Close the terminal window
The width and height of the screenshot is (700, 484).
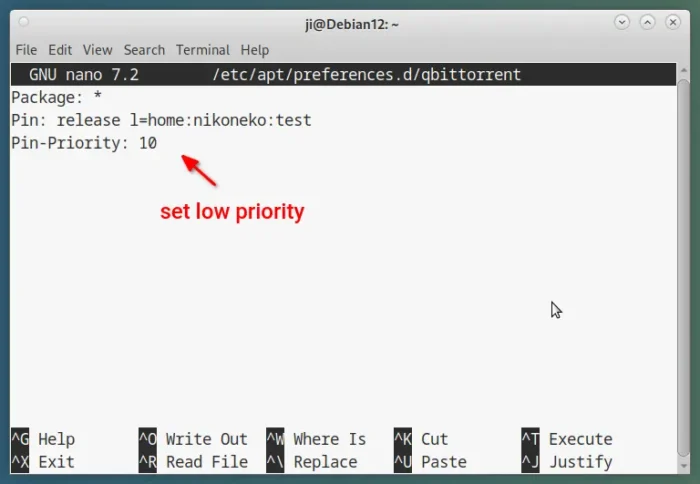point(673,22)
